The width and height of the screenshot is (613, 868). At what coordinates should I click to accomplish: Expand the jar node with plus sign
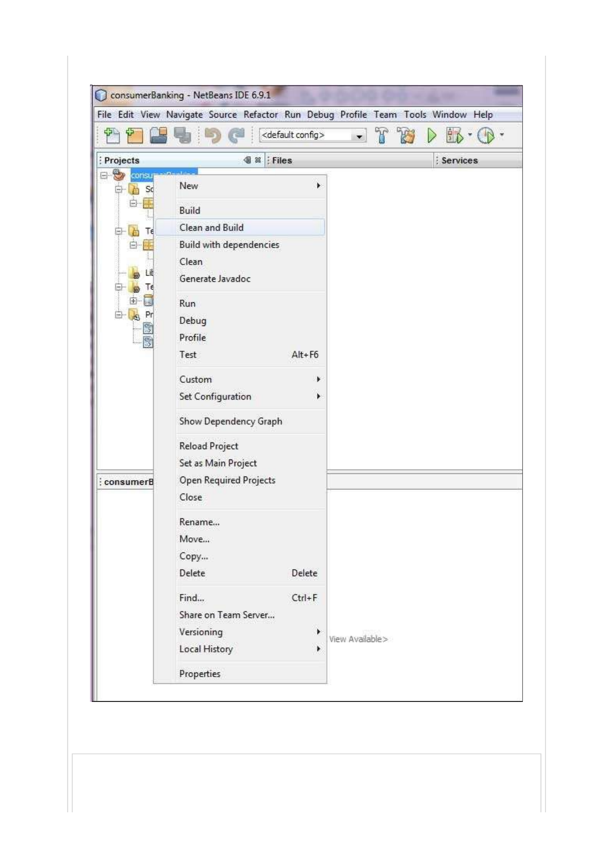(x=134, y=300)
